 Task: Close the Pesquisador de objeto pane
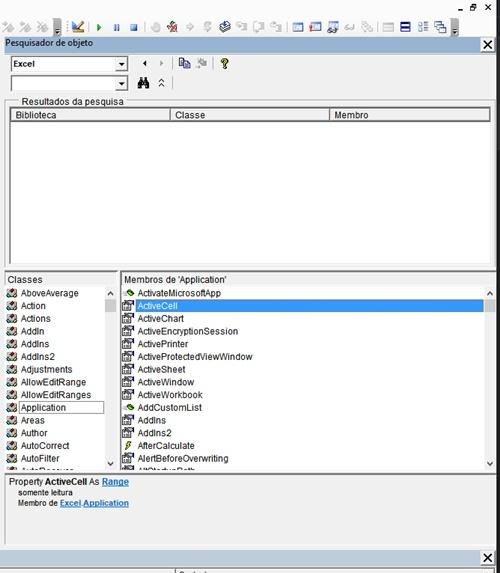[488, 45]
